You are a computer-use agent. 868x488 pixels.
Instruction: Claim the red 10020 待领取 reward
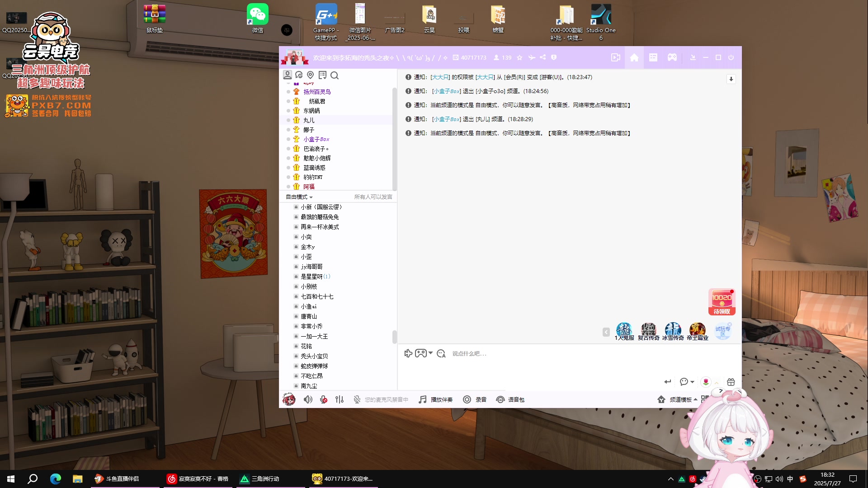722,302
